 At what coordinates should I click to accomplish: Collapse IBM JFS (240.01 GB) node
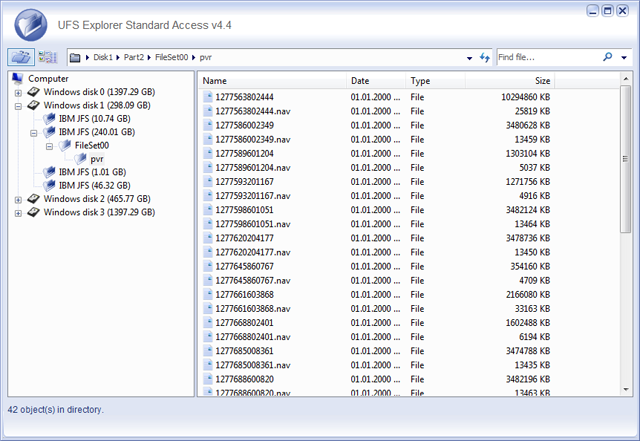click(x=33, y=133)
